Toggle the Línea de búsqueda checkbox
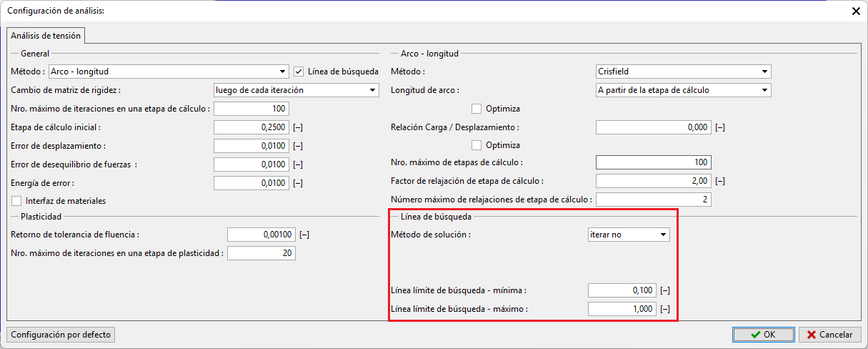This screenshot has width=868, height=349. pyautogui.click(x=299, y=72)
